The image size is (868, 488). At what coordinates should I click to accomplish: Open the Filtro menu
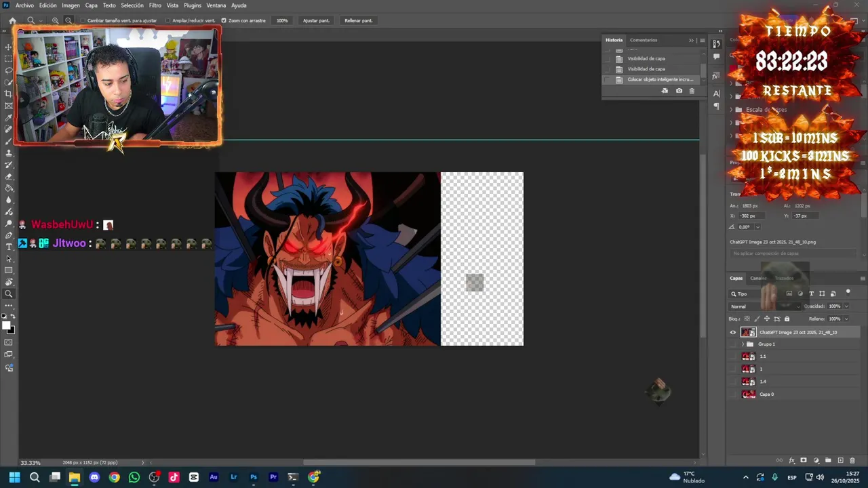coord(155,5)
